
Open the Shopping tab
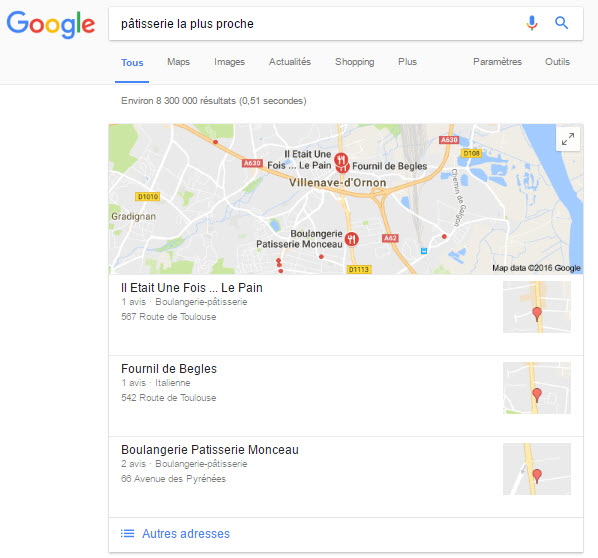[x=354, y=62]
